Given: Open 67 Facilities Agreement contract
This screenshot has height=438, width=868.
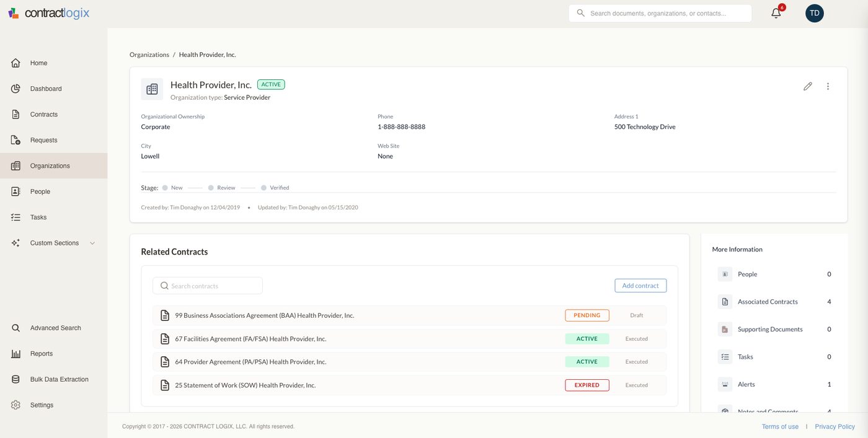Looking at the screenshot, I should [x=250, y=339].
